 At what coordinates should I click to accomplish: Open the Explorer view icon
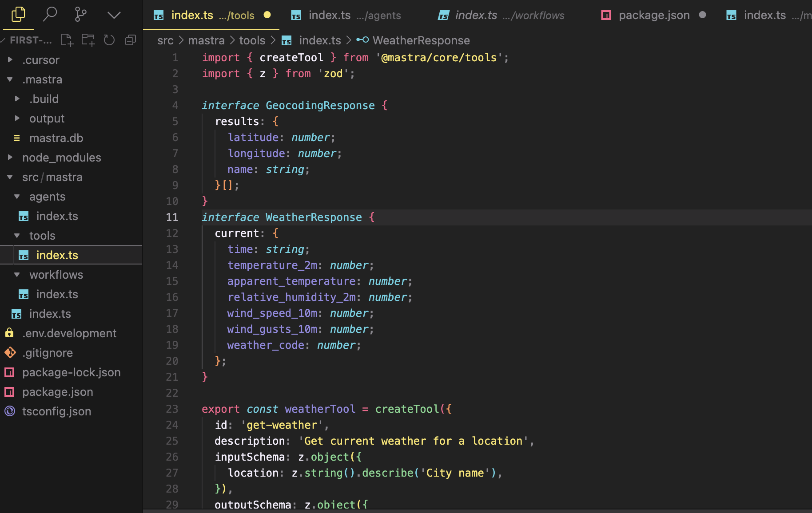pos(18,15)
